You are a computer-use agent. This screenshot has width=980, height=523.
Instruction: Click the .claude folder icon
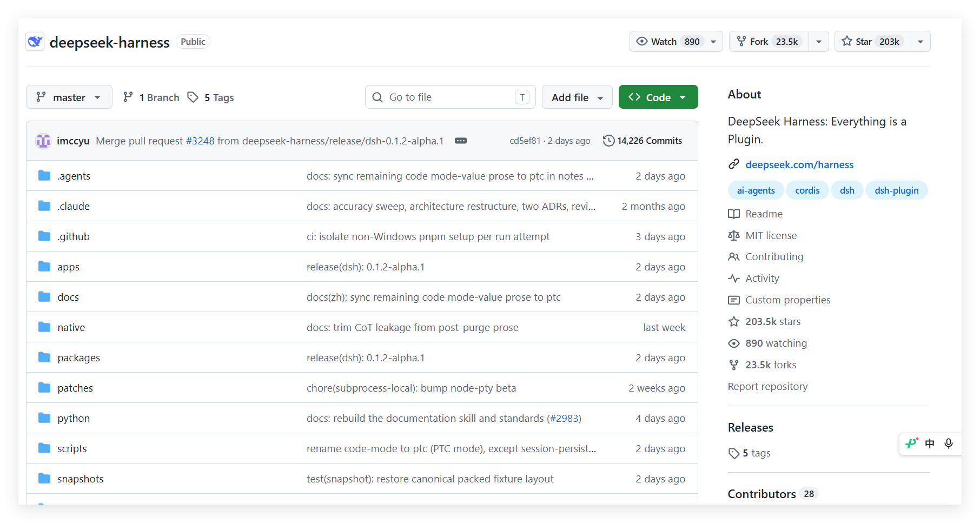click(44, 206)
